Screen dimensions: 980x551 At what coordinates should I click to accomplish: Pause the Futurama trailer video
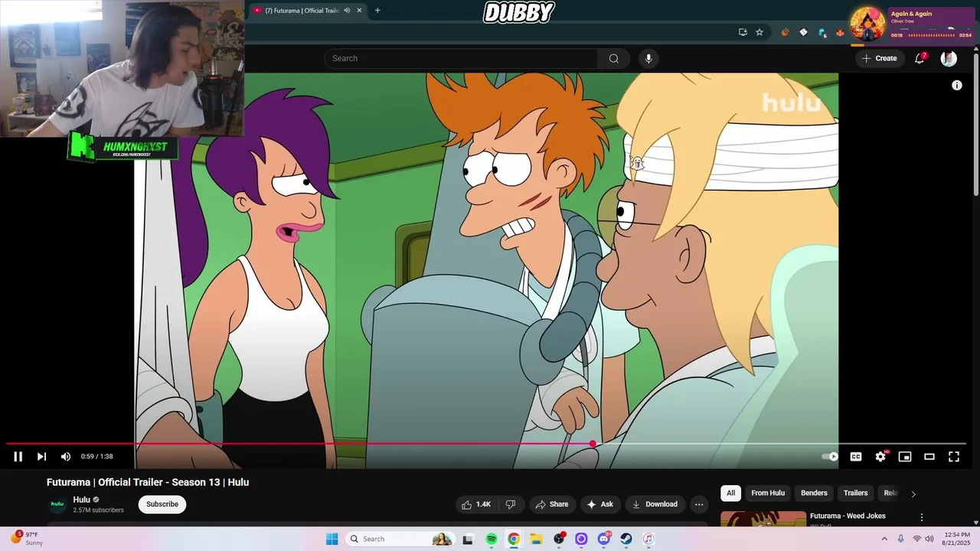click(x=18, y=457)
